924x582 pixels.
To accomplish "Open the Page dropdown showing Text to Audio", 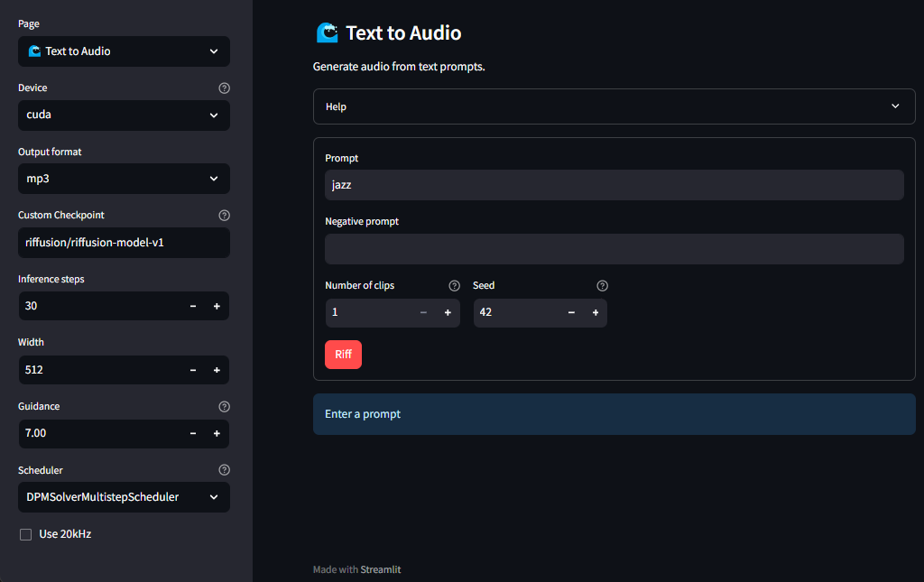I will pos(124,51).
